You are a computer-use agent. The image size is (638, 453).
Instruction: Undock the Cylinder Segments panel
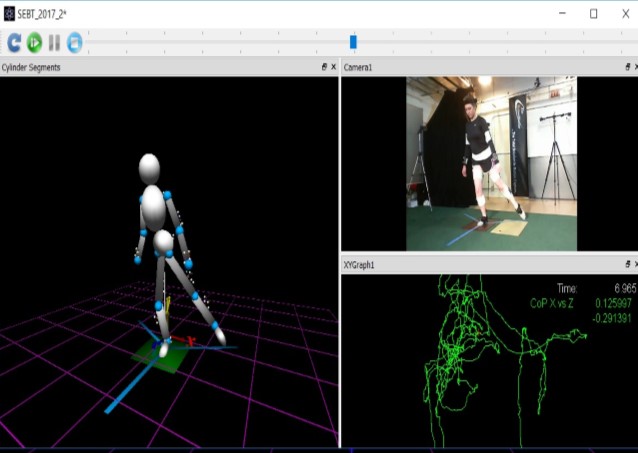[323, 67]
